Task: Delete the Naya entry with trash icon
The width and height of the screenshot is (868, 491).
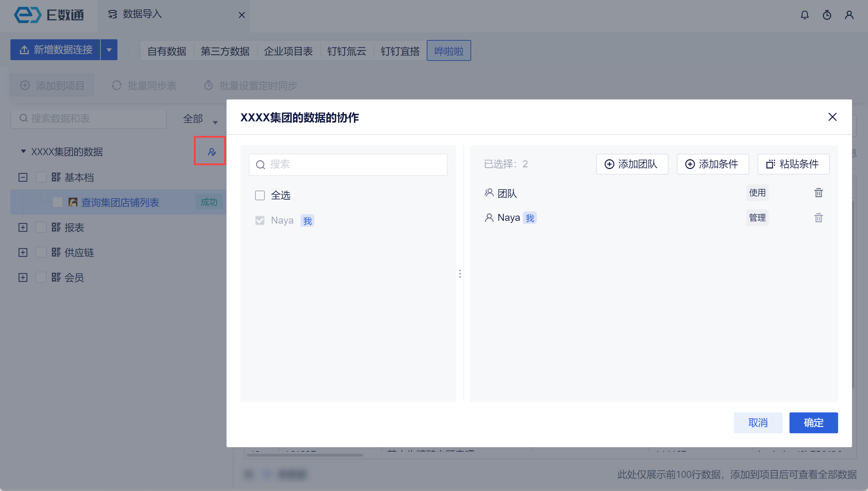Action: tap(818, 218)
